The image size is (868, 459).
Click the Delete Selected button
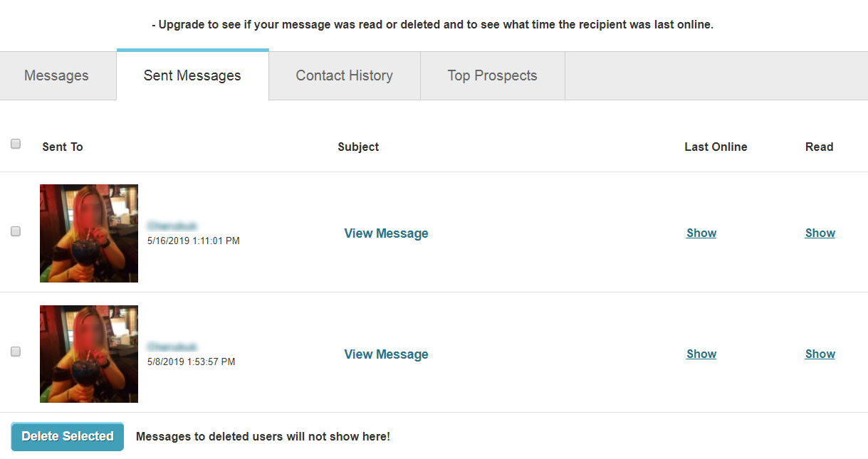[68, 436]
